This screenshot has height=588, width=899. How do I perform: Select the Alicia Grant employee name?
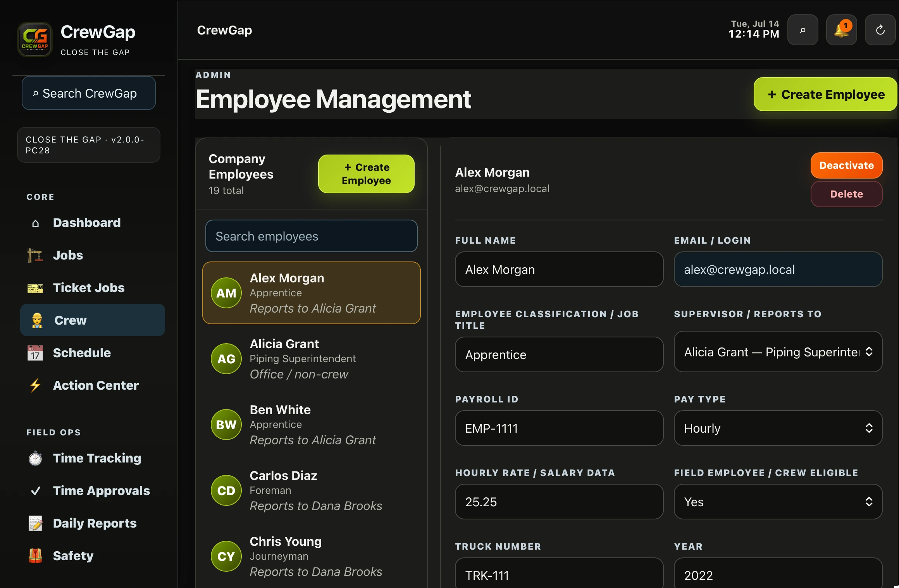point(284,344)
